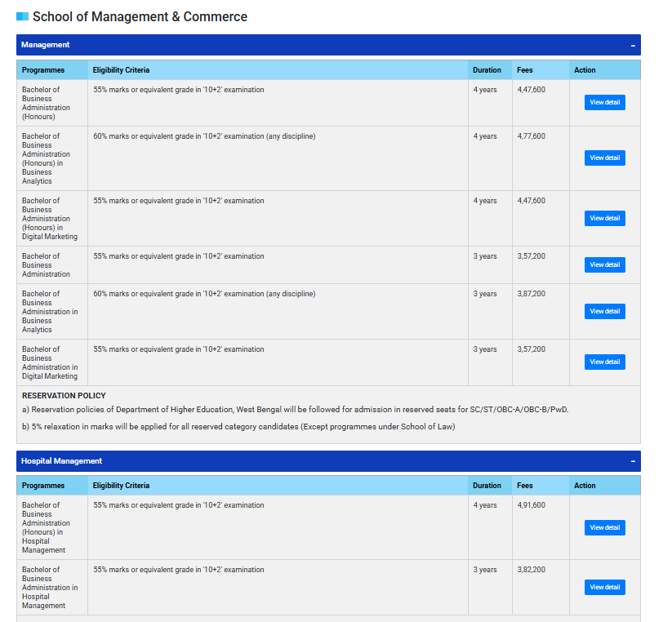
Task: Select the Programmes column header
Action: (42, 70)
